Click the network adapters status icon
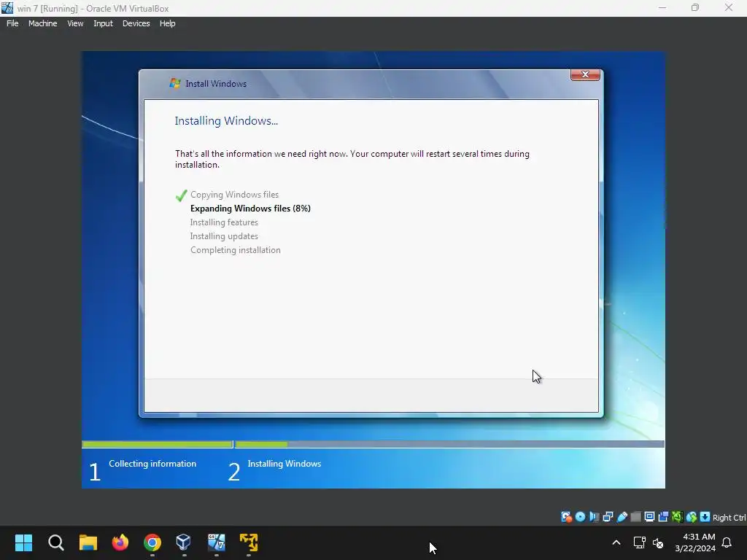The width and height of the screenshot is (747, 560). [608, 517]
